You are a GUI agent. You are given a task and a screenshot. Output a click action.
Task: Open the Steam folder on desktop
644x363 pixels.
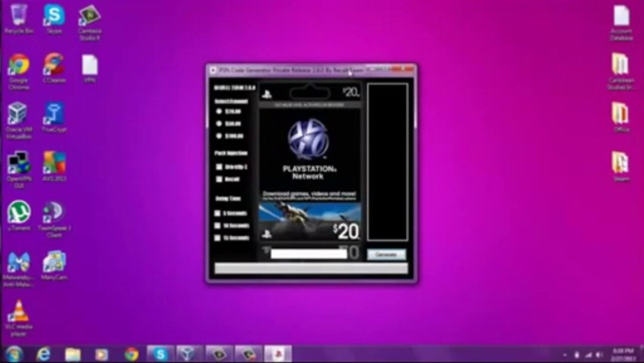621,166
